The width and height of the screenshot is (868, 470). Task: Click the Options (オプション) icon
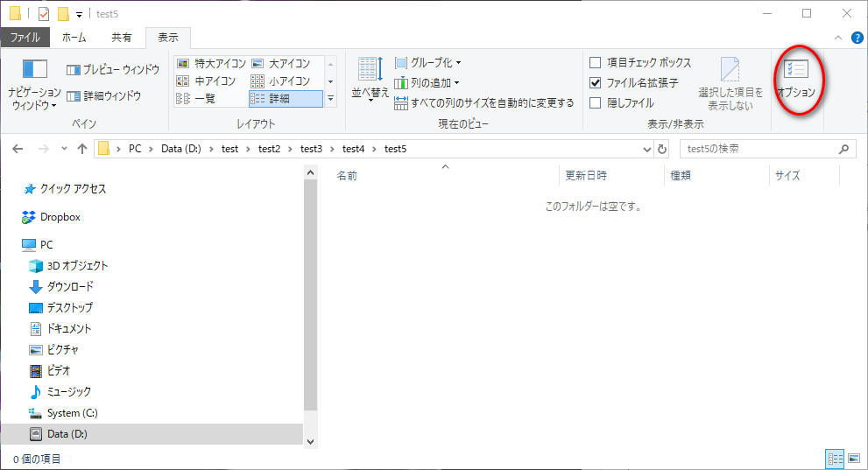tap(795, 77)
